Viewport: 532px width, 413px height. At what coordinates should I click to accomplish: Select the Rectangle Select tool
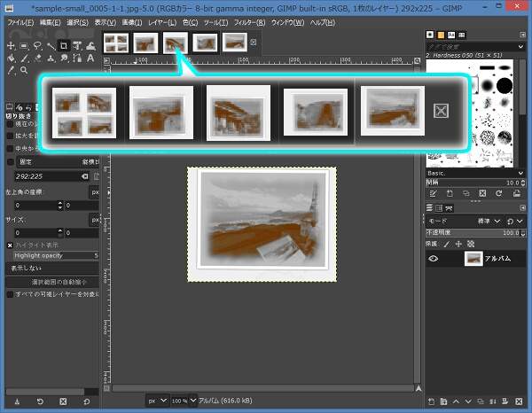23,45
